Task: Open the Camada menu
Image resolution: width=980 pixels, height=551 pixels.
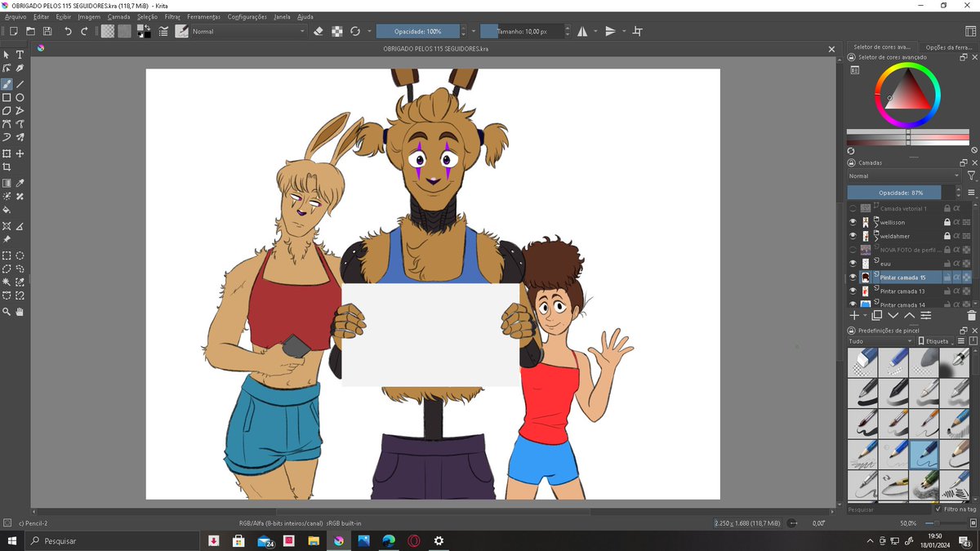Action: pyautogui.click(x=118, y=16)
